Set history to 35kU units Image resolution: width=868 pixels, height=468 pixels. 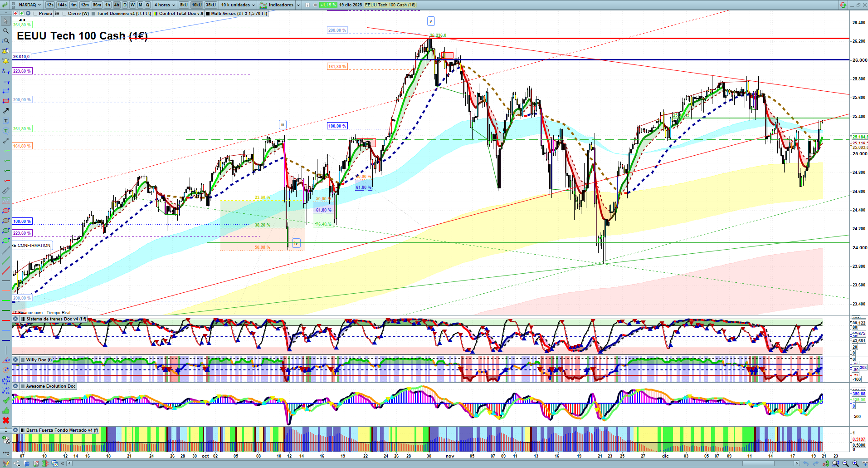coord(211,5)
